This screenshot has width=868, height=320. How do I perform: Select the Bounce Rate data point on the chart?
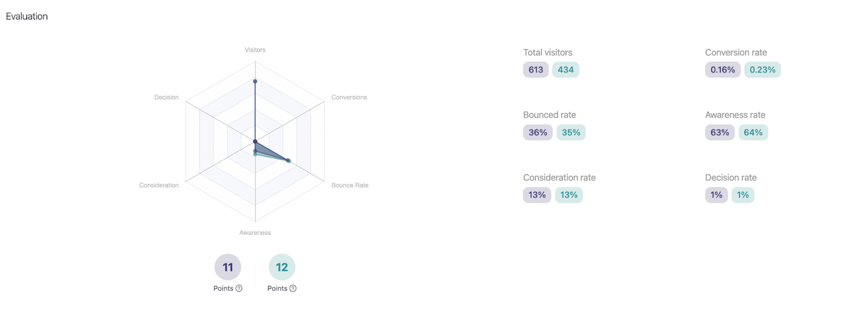tap(288, 159)
